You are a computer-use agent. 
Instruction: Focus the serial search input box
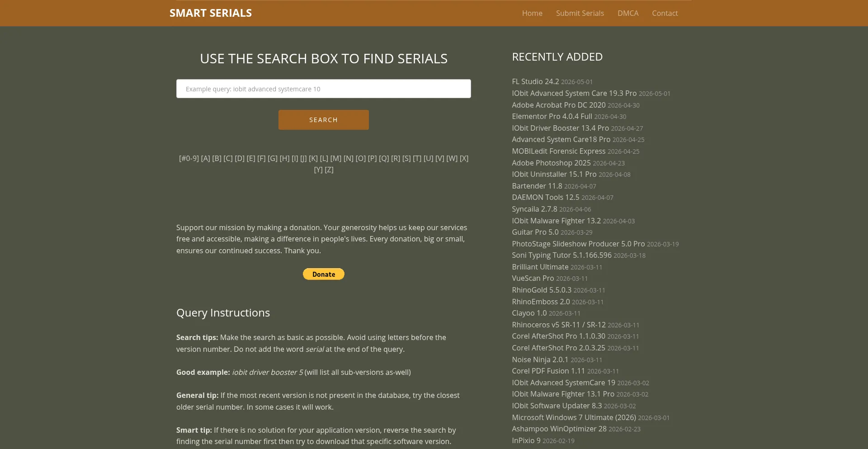pyautogui.click(x=324, y=89)
